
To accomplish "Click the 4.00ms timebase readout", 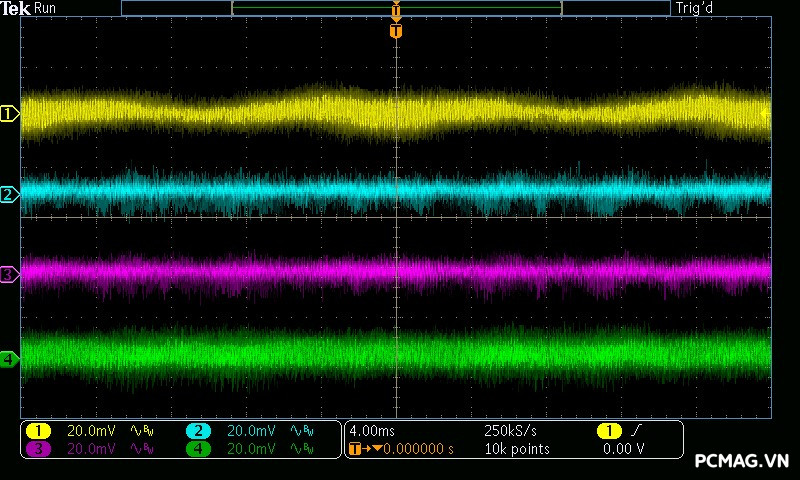I will [x=372, y=430].
